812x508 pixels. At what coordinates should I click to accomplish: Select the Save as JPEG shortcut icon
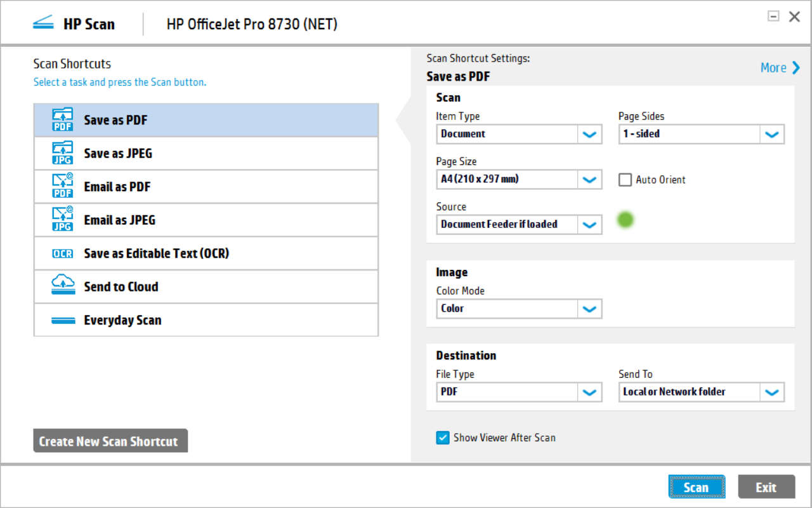tap(62, 152)
